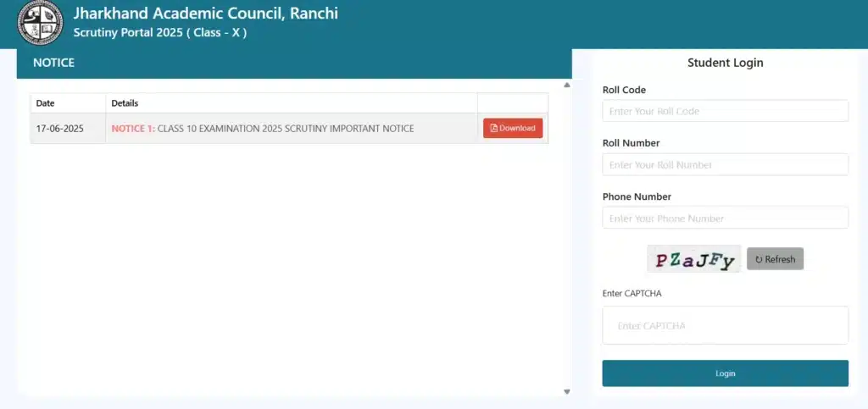Click the Date column header
Screen dimensions: 868x409
tap(45, 103)
